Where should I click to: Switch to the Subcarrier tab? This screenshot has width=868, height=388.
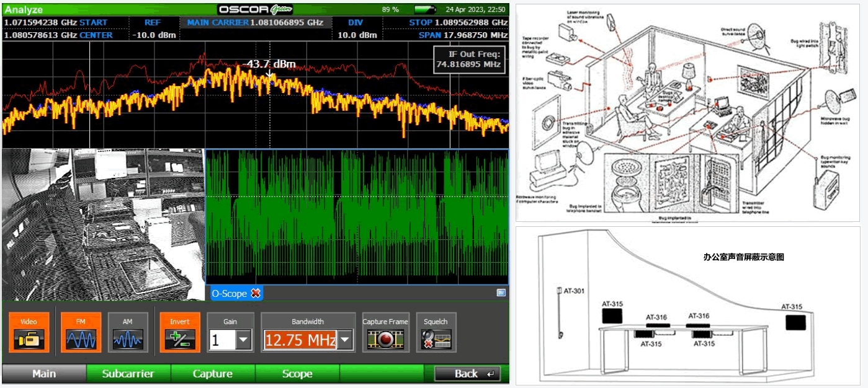[x=128, y=374]
